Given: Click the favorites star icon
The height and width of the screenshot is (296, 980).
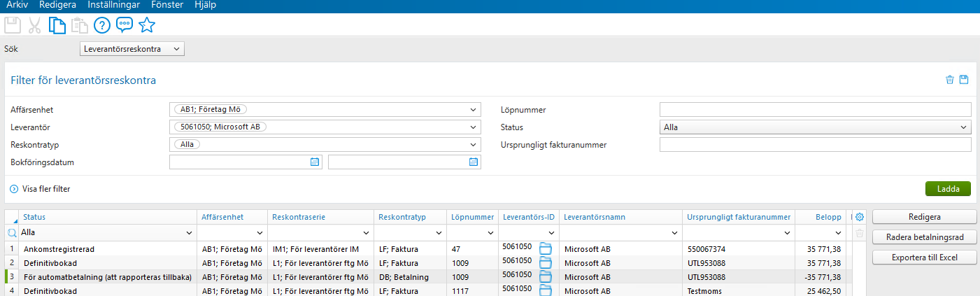Looking at the screenshot, I should coord(146,25).
